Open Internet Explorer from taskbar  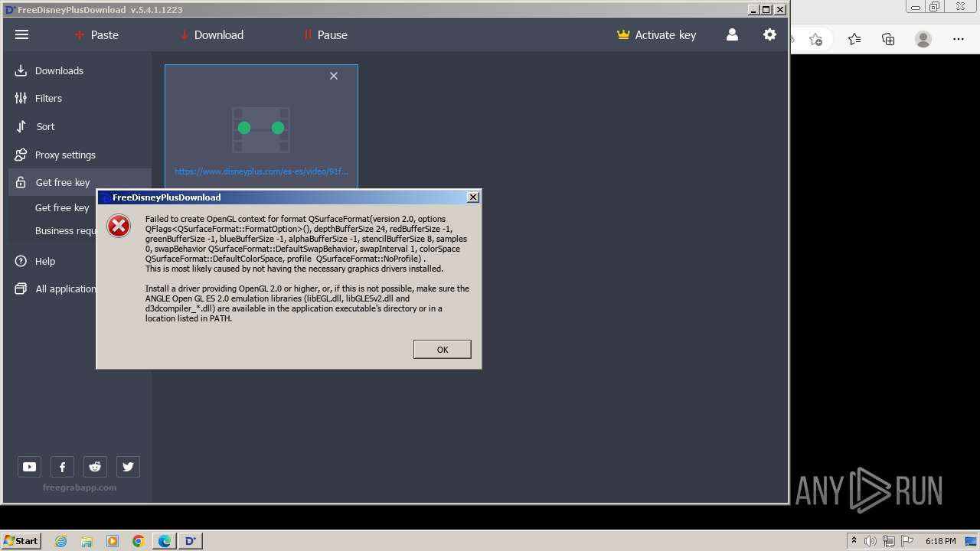coord(61,541)
